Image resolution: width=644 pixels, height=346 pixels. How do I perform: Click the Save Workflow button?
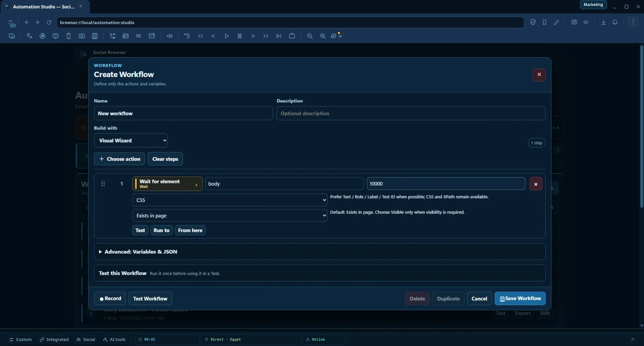point(520,298)
